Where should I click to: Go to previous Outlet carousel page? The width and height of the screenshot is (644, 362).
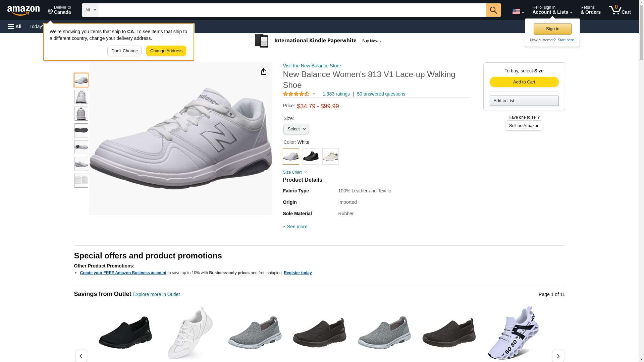(81, 356)
